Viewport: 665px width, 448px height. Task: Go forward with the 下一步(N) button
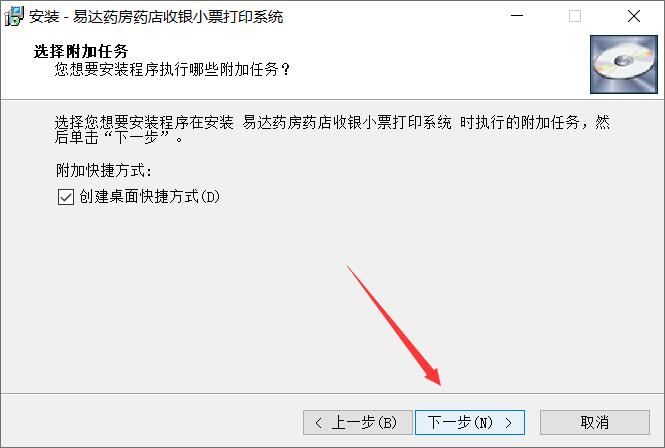(x=470, y=422)
